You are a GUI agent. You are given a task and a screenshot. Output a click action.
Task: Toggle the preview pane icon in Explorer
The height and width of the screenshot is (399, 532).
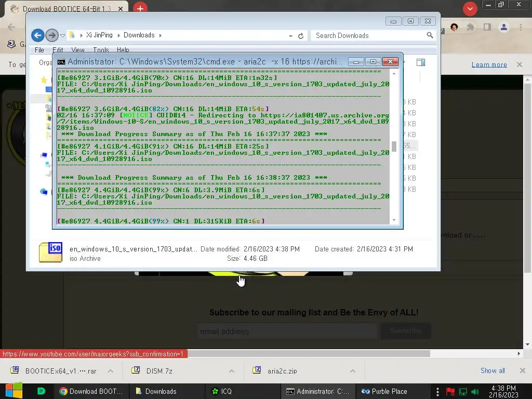point(421,62)
